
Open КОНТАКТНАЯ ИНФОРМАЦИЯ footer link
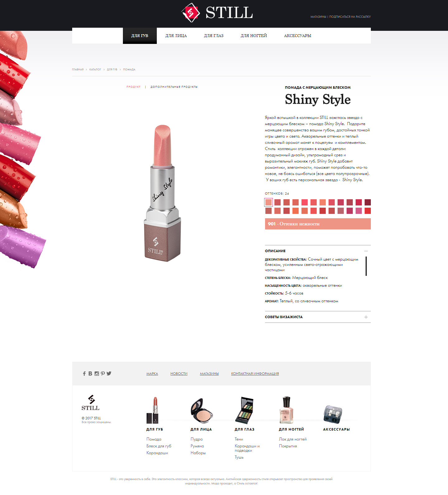255,374
